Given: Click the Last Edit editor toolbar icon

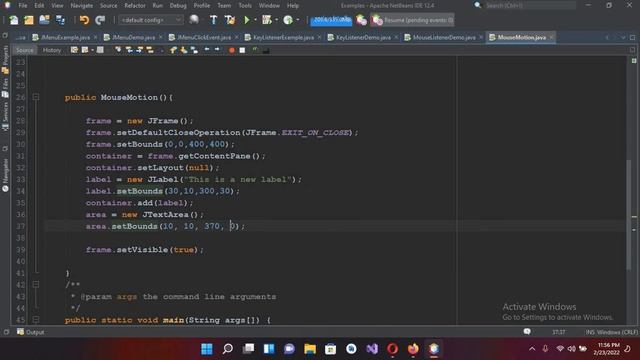Looking at the screenshot, I should pyautogui.click(x=74, y=50).
